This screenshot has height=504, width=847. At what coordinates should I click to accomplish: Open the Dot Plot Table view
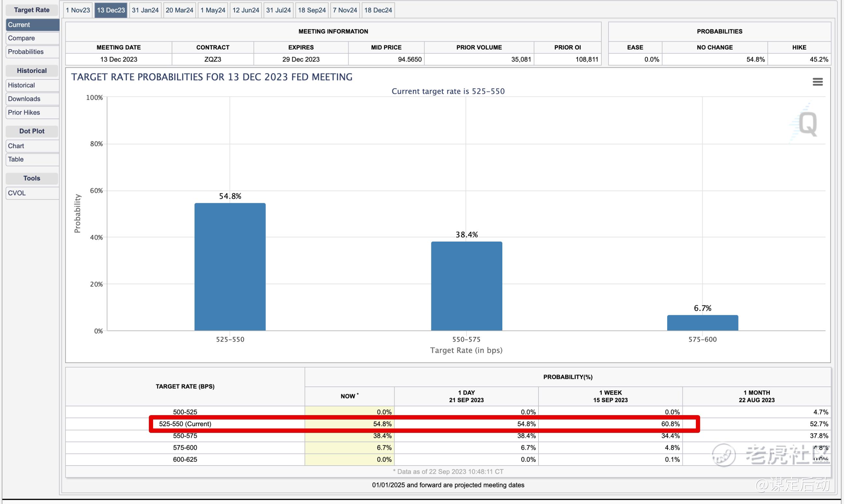click(x=32, y=159)
